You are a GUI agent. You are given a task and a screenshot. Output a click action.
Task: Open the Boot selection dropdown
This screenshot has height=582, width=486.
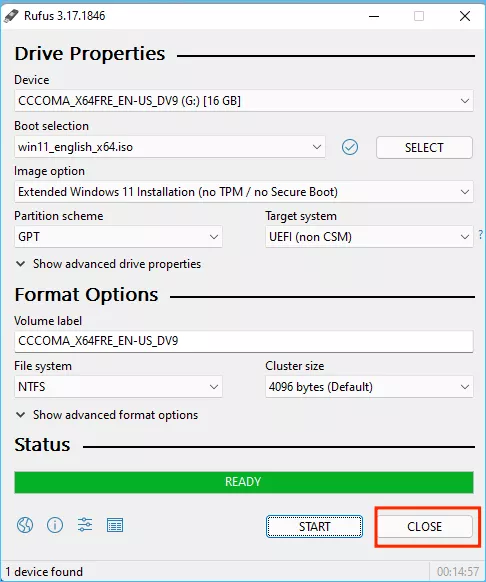tap(170, 147)
